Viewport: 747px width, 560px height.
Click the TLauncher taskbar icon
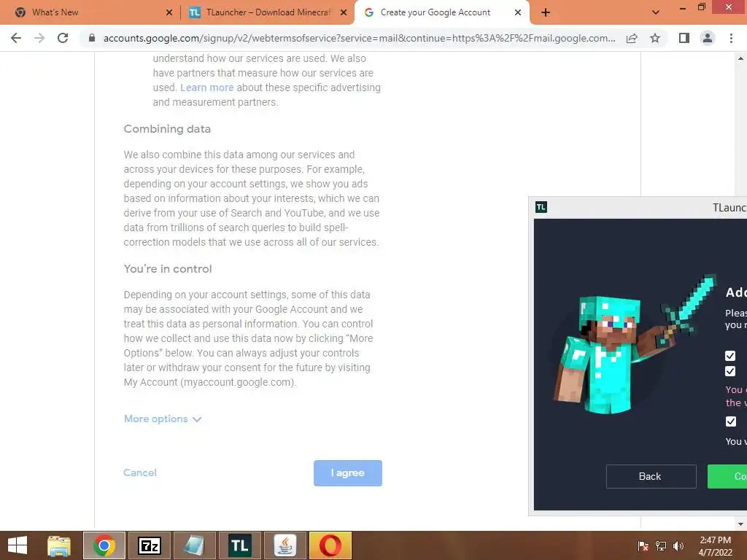[239, 545]
